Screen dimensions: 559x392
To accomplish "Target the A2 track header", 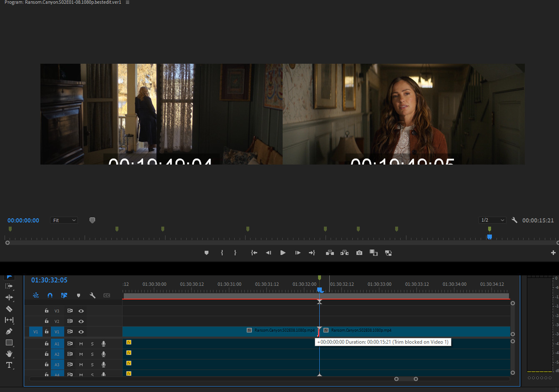I will (x=57, y=354).
